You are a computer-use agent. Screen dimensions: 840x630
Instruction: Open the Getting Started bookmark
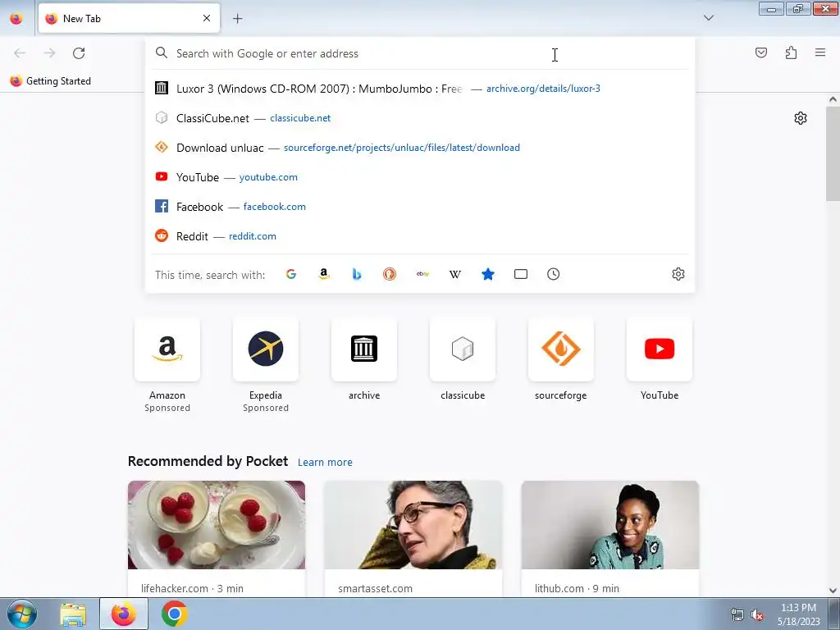[x=51, y=81]
